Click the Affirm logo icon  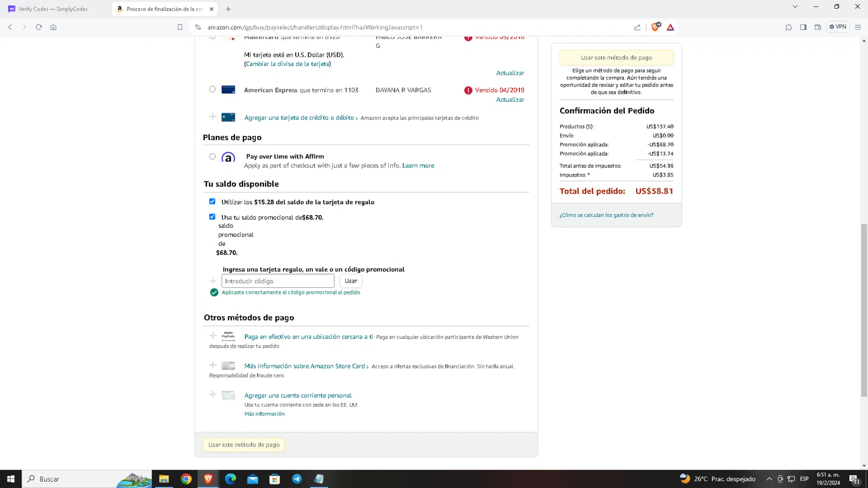click(x=229, y=157)
